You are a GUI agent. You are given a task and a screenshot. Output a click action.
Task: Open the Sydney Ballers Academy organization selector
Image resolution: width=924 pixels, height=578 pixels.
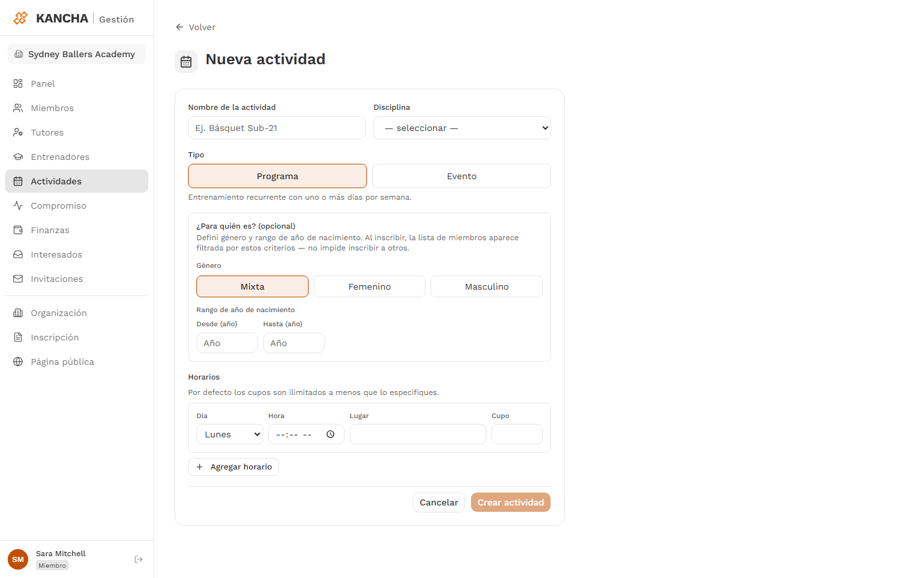76,54
